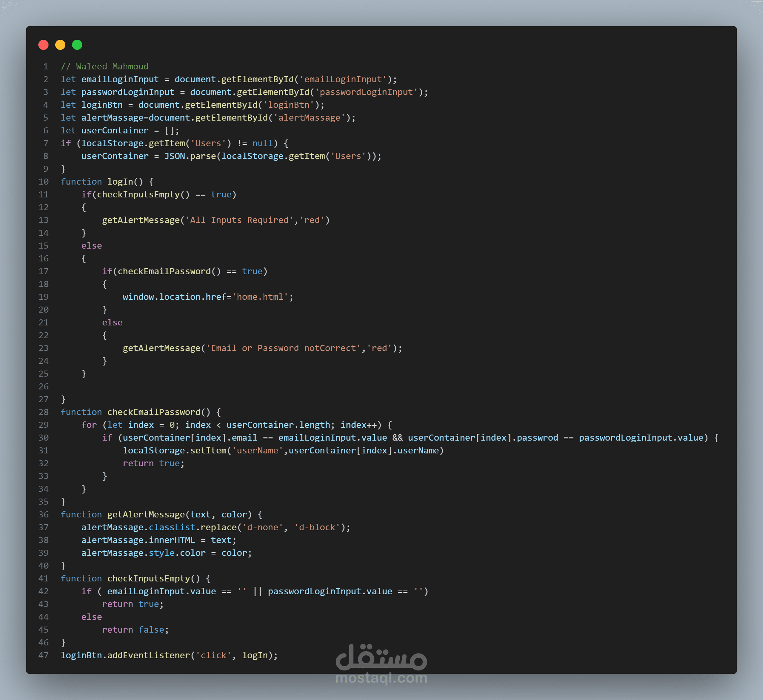This screenshot has height=700, width=763.
Task: Click addEventListener on line 47
Action: click(x=148, y=655)
